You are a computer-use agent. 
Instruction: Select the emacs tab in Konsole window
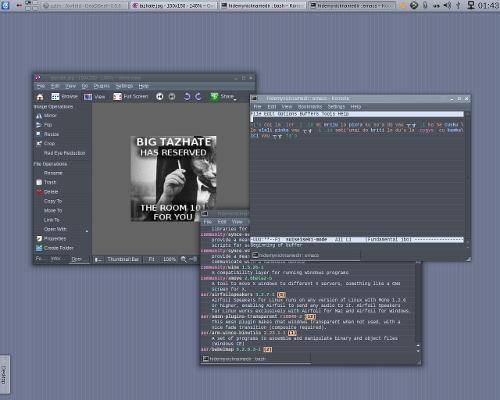[x=306, y=255]
